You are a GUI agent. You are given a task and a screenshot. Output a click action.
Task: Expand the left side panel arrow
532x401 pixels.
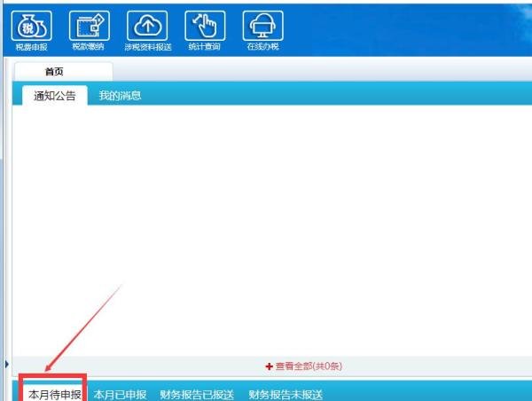[x=7, y=365]
